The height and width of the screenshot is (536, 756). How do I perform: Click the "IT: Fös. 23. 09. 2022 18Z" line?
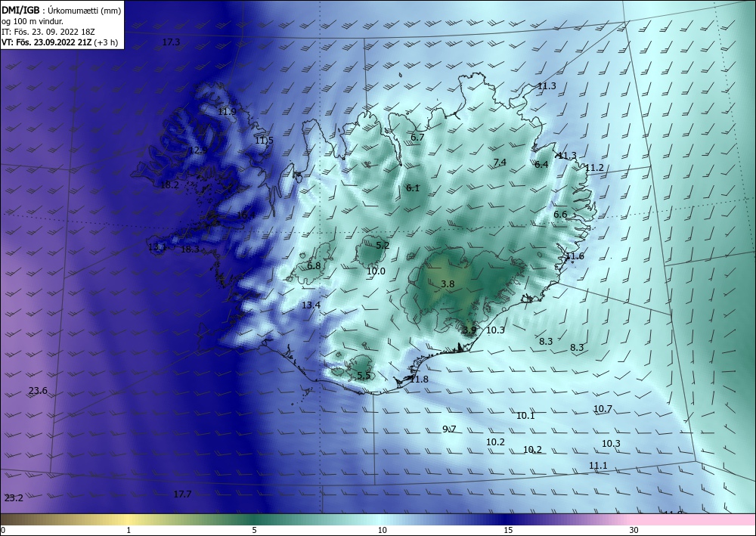(x=48, y=32)
